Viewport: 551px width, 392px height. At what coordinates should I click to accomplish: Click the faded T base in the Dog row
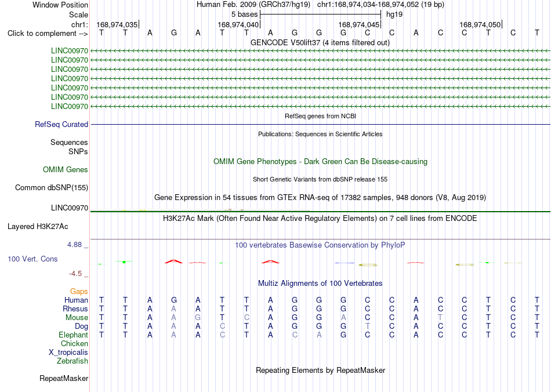click(368, 326)
